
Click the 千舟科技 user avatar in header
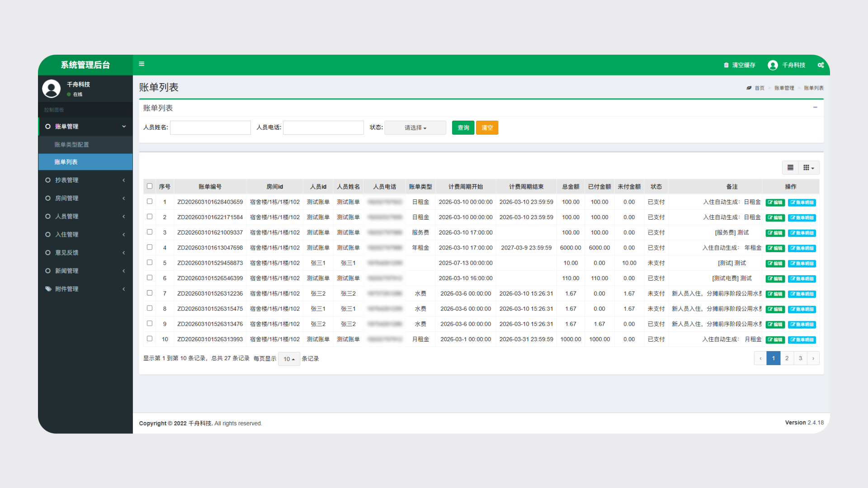[773, 65]
